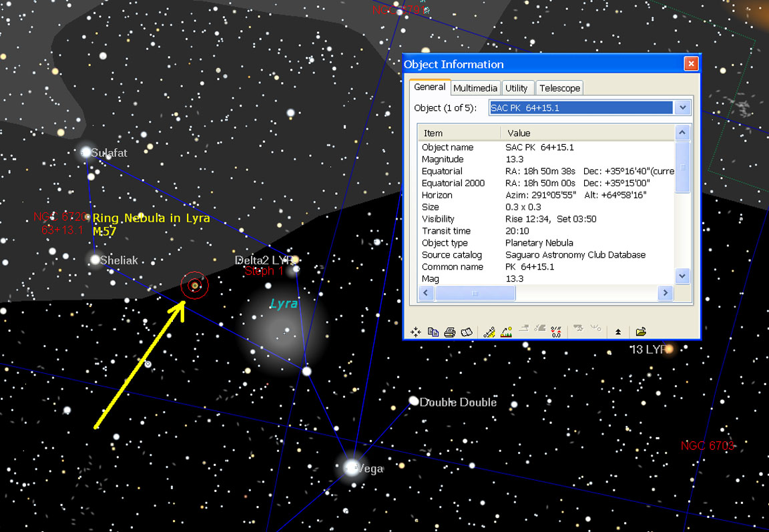The image size is (769, 532).
Task: Click the 0.0 reset coordinates icon
Action: [556, 332]
